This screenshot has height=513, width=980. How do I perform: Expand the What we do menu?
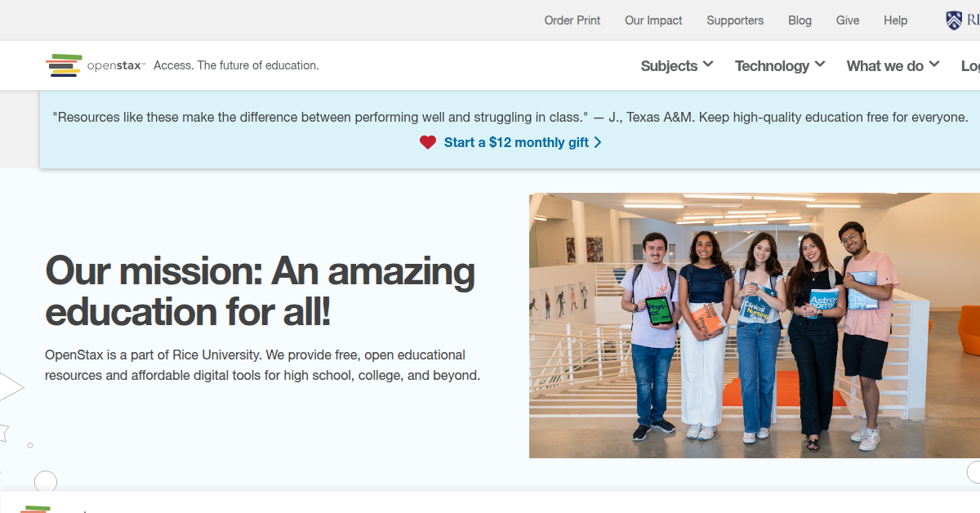click(x=892, y=66)
